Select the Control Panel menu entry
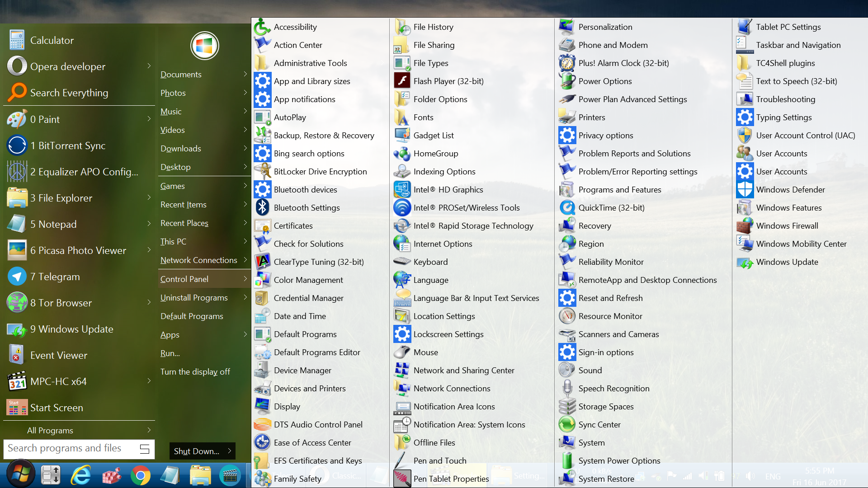Screen dimensions: 868x488 tap(184, 279)
